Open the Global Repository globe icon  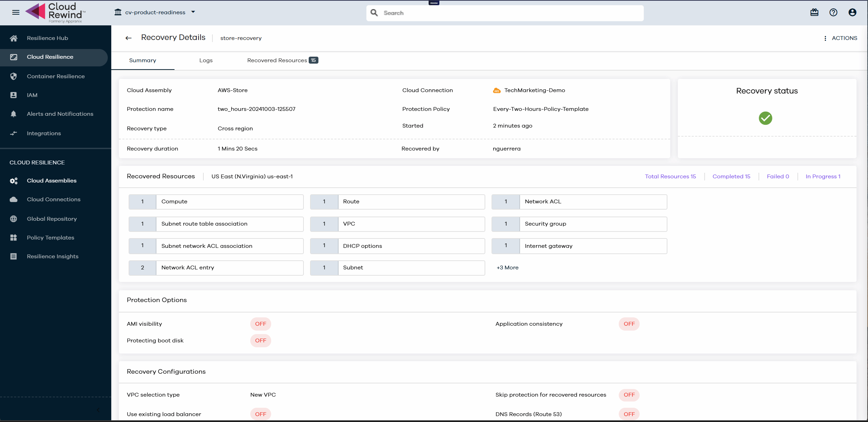pyautogui.click(x=14, y=219)
